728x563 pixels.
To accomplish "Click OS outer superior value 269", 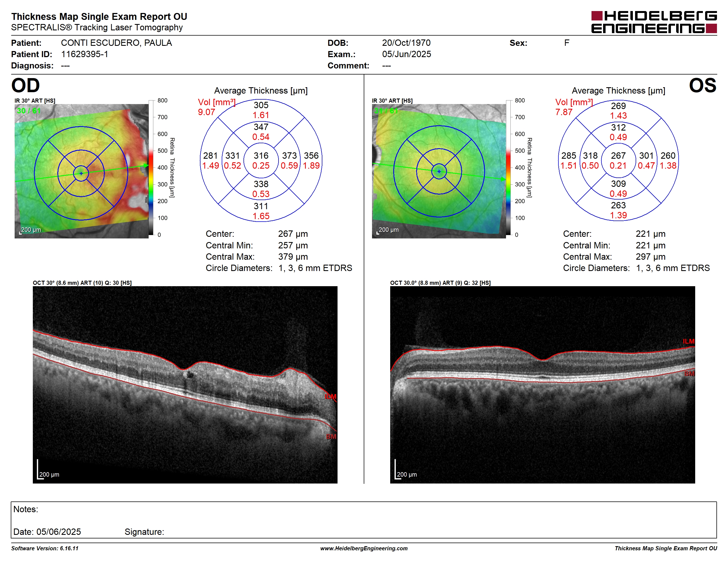I will click(x=618, y=106).
